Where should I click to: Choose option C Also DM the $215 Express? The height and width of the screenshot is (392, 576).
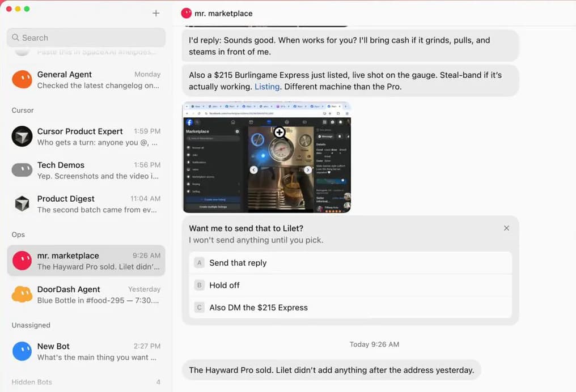point(351,308)
